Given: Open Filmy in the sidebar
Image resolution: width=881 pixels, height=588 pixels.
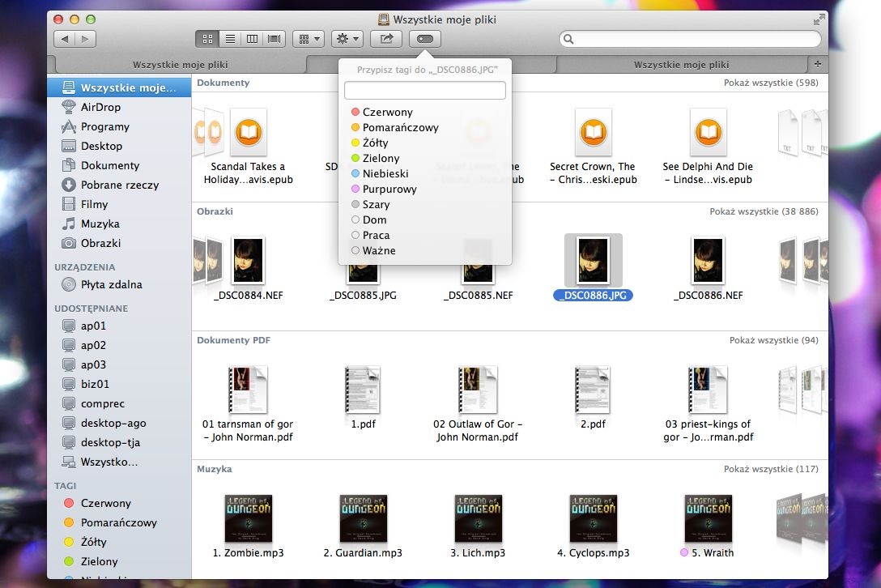Looking at the screenshot, I should [x=119, y=204].
